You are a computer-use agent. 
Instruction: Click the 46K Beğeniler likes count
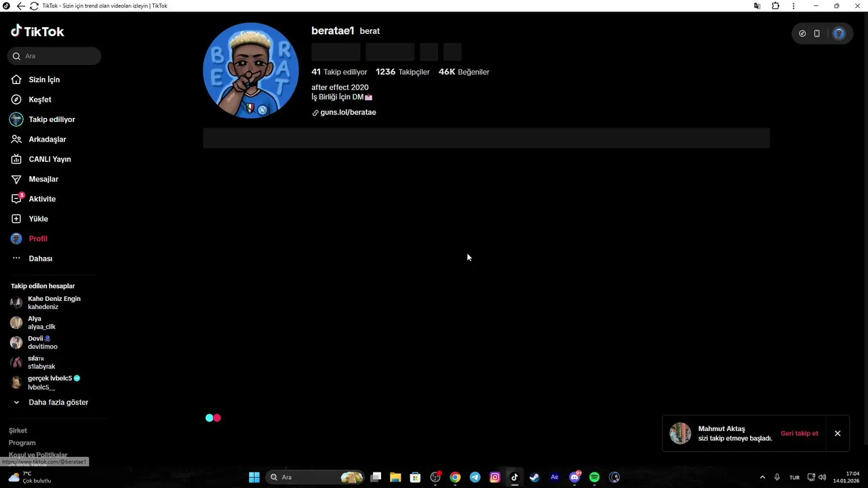pos(464,72)
